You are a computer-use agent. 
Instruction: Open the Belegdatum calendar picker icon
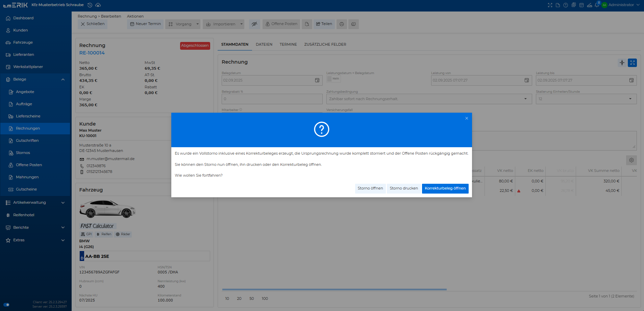point(317,80)
